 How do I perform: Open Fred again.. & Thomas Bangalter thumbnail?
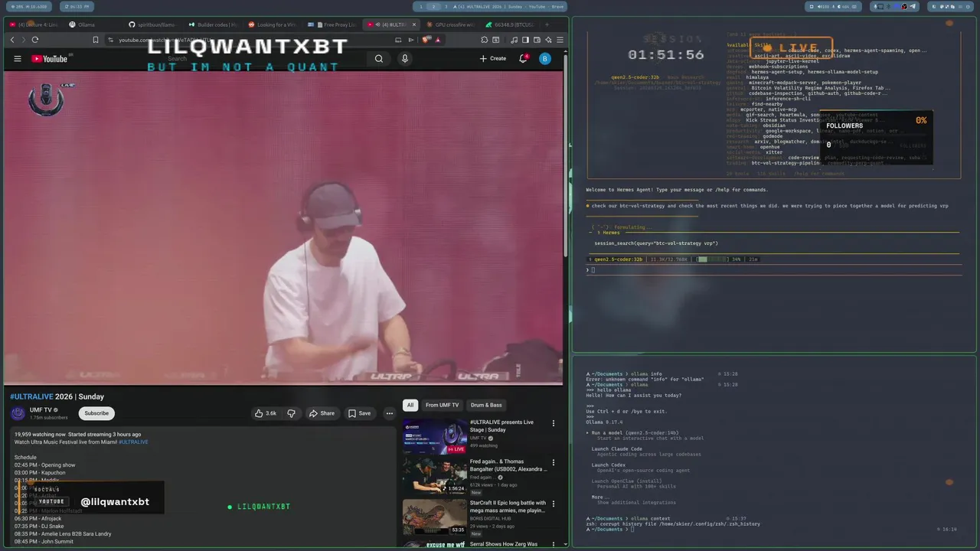coord(435,476)
